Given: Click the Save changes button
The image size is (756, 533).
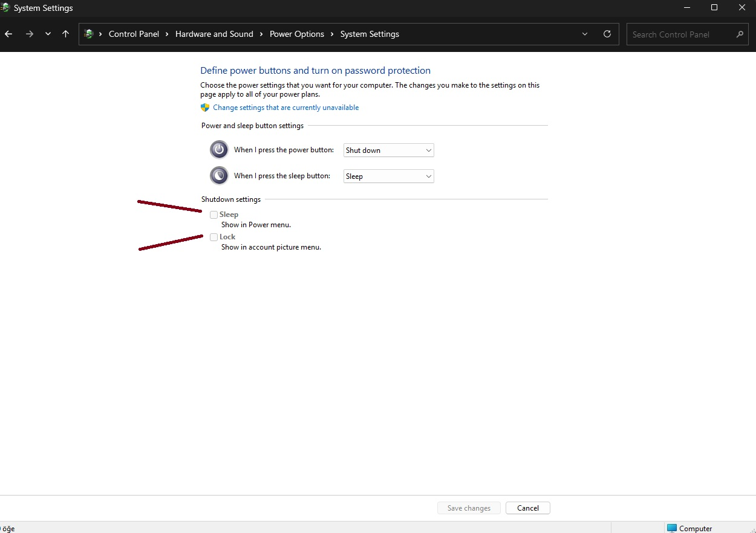Looking at the screenshot, I should (x=469, y=508).
